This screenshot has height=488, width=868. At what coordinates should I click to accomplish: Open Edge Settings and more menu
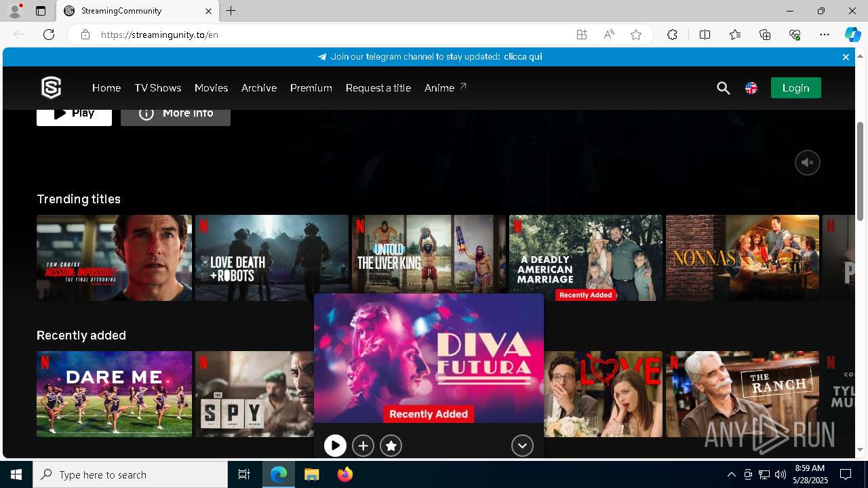click(x=825, y=35)
